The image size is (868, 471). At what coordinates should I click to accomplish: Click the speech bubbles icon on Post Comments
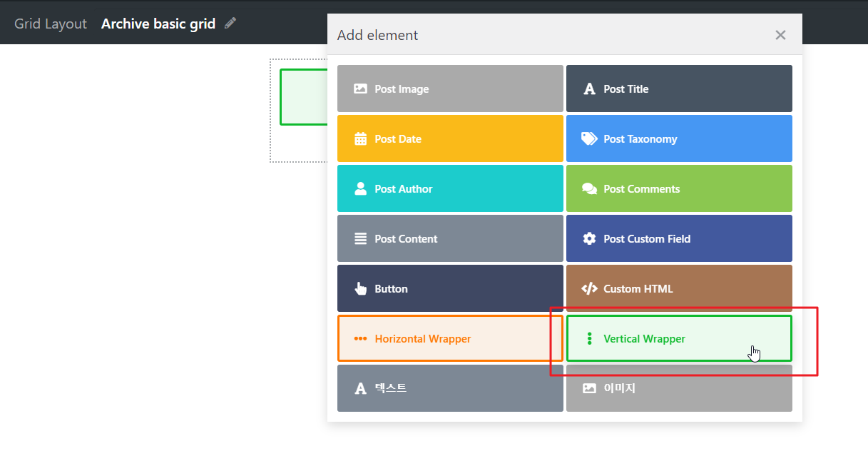coord(589,189)
